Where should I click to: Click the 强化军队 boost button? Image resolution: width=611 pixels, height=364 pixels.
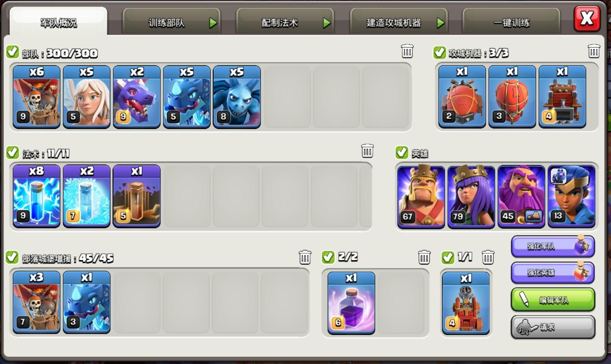tap(553, 246)
